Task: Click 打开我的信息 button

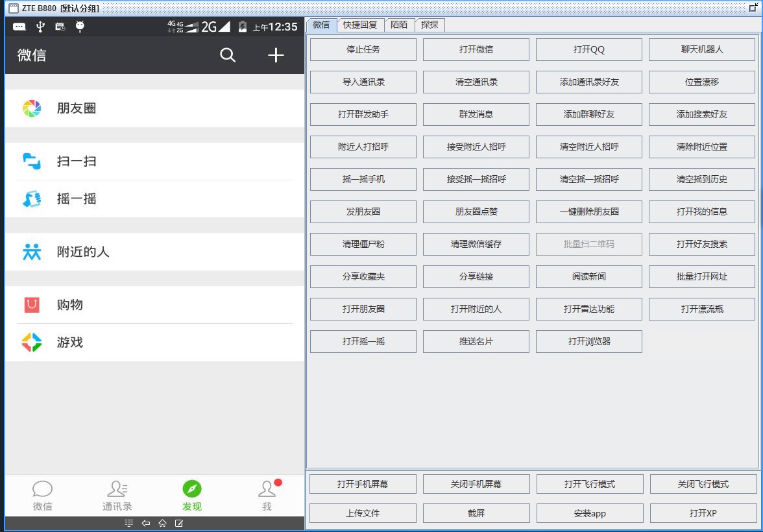Action: point(702,212)
